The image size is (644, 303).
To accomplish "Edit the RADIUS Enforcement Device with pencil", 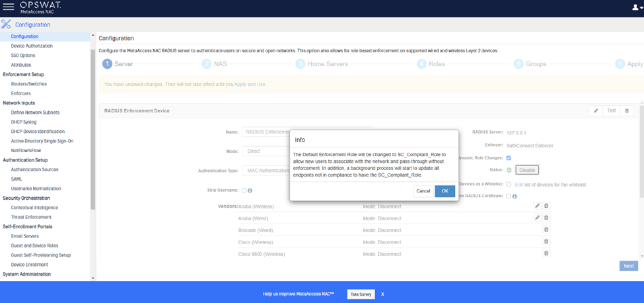I will [x=596, y=111].
